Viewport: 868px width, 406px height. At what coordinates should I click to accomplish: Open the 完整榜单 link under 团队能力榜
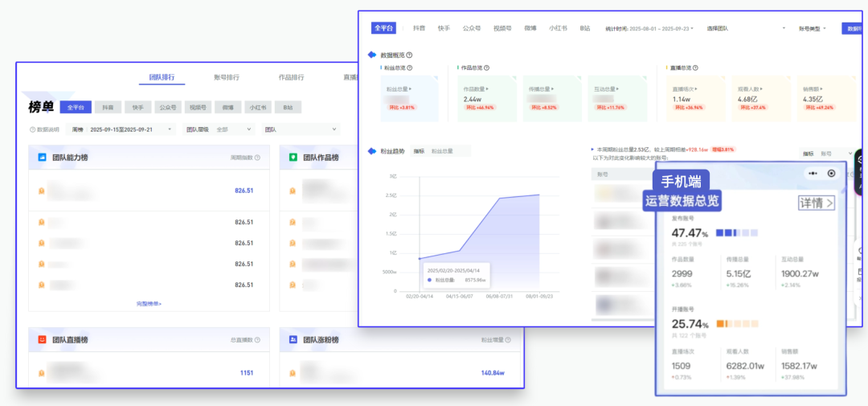(149, 304)
